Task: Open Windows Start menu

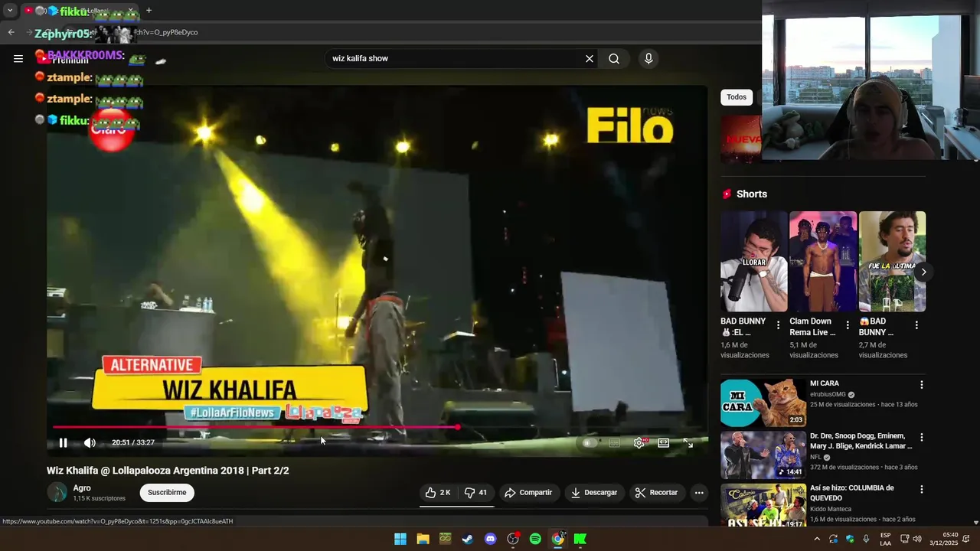Action: pos(400,539)
